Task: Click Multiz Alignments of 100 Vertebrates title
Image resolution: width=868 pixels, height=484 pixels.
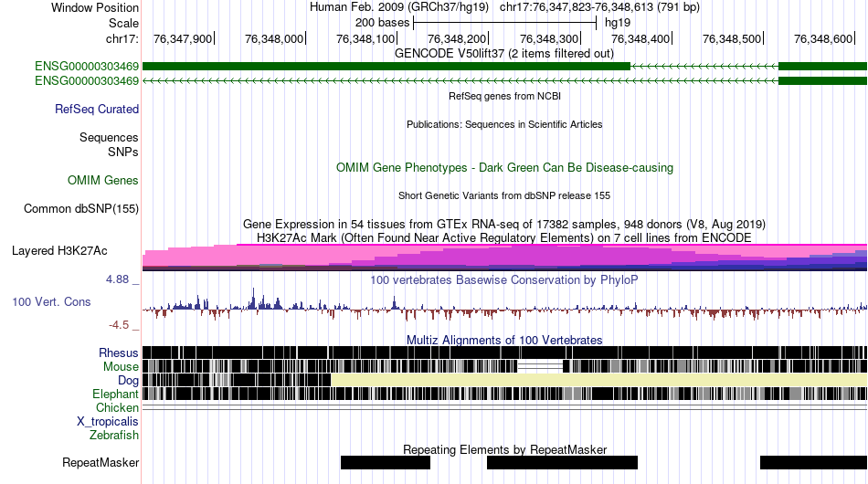Action: tap(504, 341)
